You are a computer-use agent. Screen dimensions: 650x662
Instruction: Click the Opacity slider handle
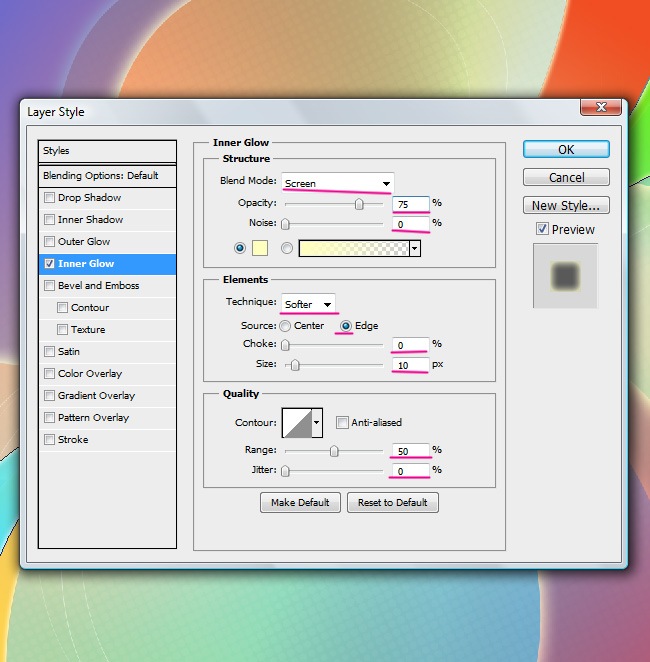pyautogui.click(x=358, y=204)
